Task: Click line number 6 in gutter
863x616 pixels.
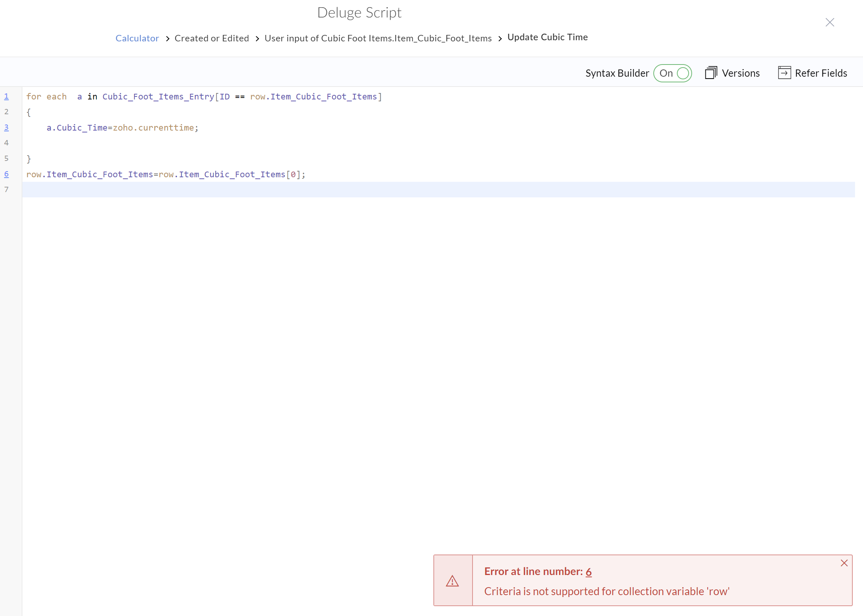Action: point(6,174)
